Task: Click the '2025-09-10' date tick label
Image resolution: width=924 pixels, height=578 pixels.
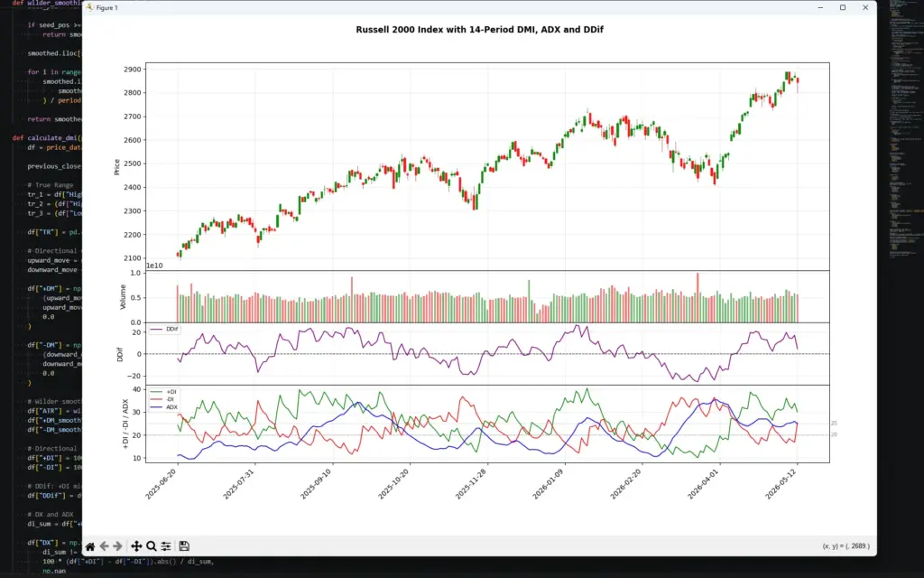Action: coord(317,484)
